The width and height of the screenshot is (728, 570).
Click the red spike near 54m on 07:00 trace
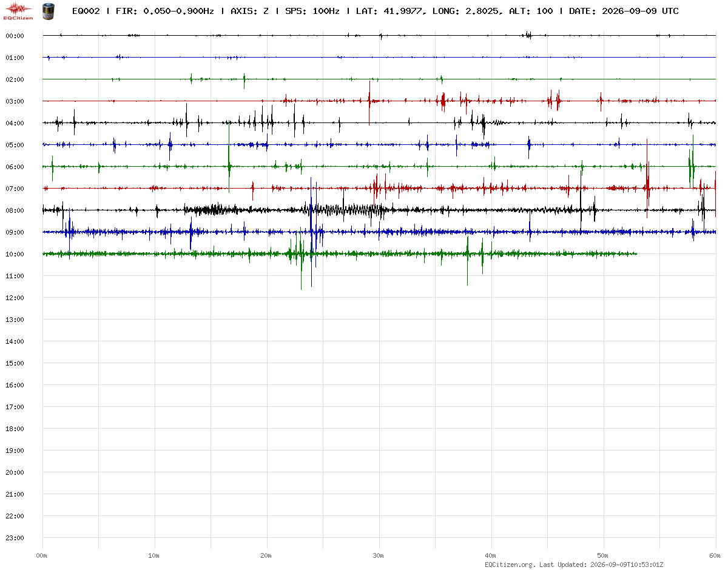click(647, 179)
